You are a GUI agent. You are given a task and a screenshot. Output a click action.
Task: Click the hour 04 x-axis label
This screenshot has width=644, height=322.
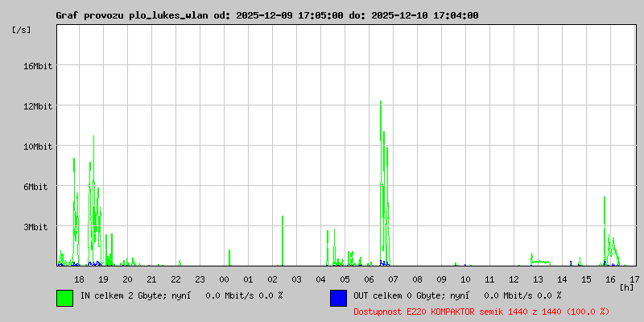320,279
